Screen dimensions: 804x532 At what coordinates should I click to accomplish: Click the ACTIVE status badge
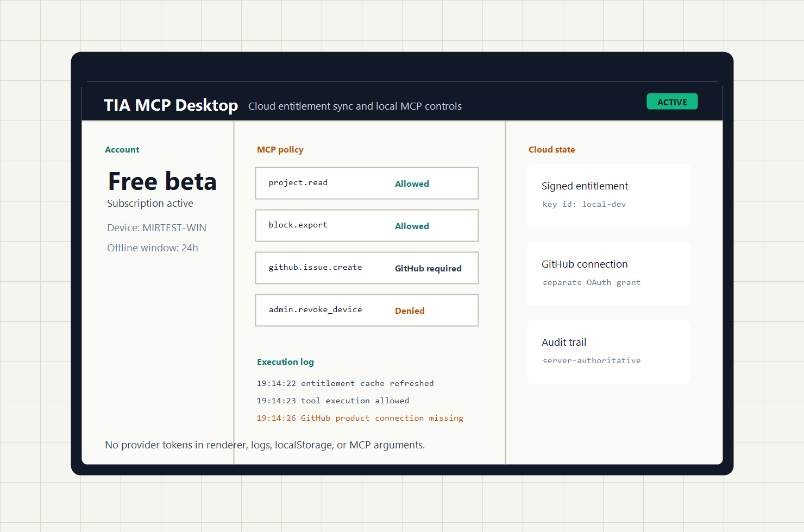(672, 102)
